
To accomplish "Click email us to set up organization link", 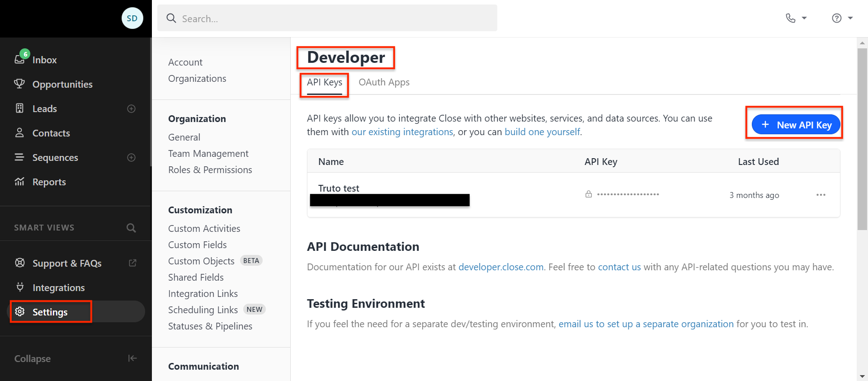I will point(646,324).
